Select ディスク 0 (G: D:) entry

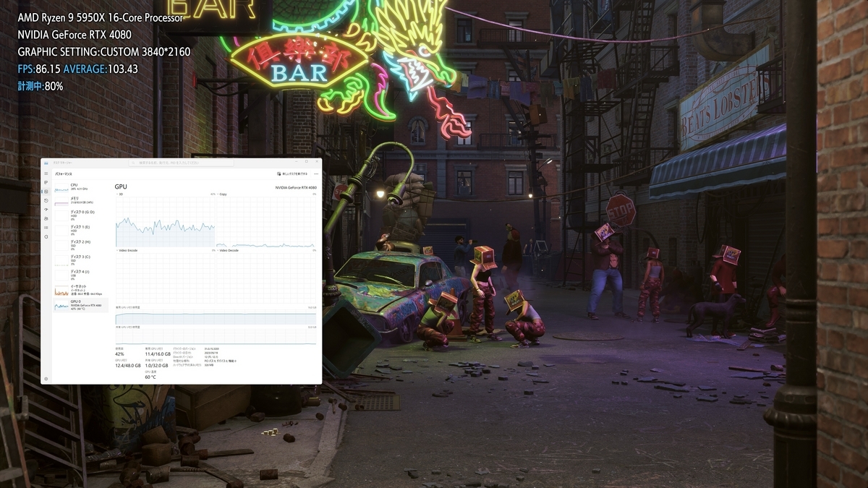82,215
